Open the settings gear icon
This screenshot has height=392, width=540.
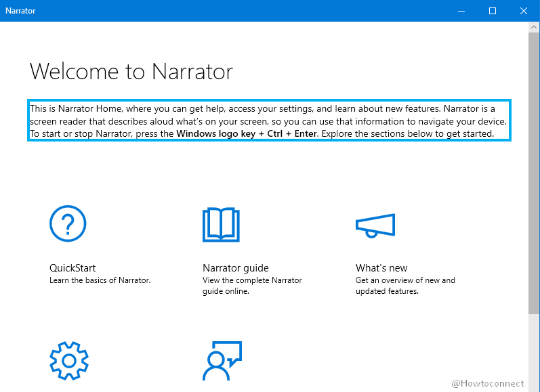(x=69, y=361)
